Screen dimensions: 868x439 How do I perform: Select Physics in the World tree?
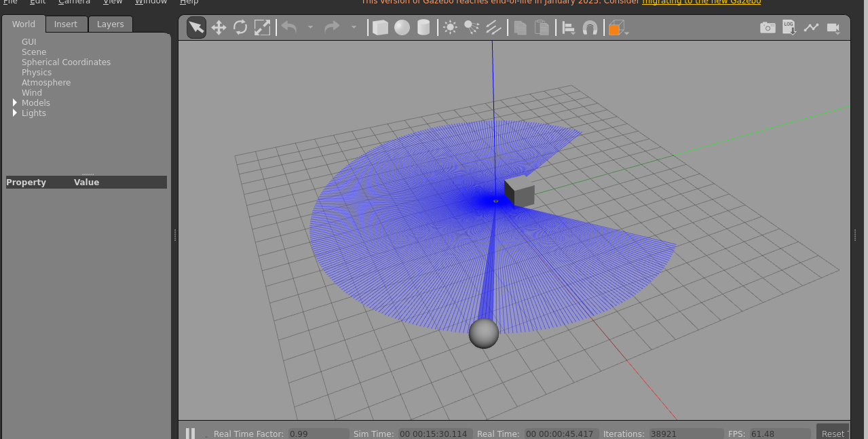click(37, 73)
